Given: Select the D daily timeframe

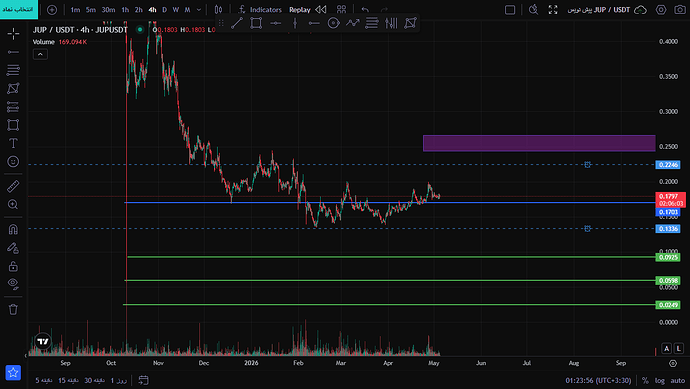Looking at the screenshot, I should [x=165, y=10].
